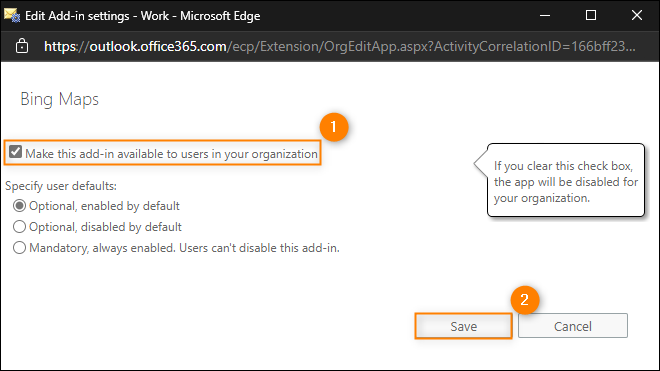Select Optional, disabled by default option

19,227
